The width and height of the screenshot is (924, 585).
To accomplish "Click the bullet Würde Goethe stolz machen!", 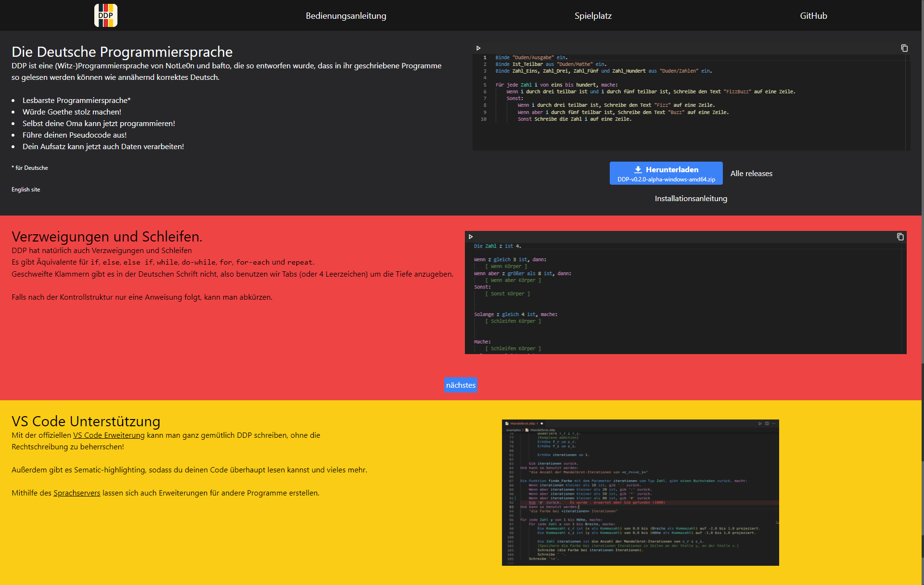I will point(72,112).
